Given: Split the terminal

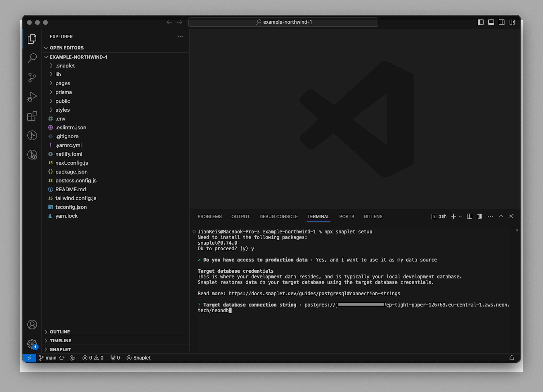Looking at the screenshot, I should (x=469, y=216).
